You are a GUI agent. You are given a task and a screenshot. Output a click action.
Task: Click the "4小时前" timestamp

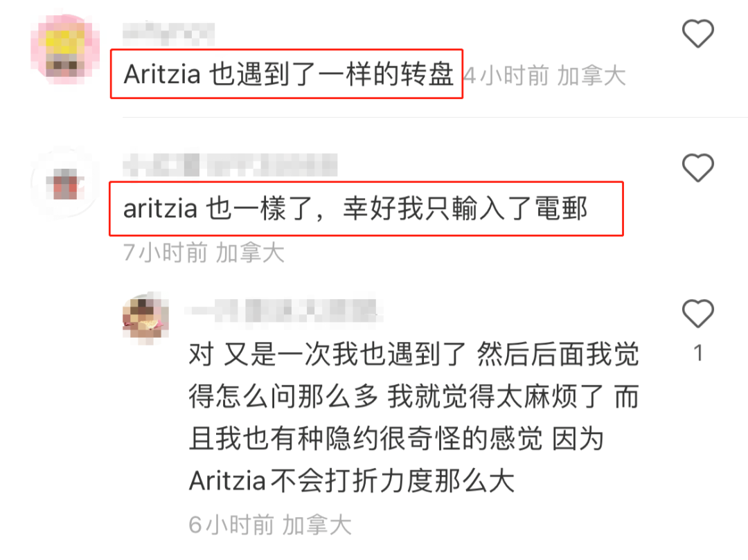(x=506, y=75)
